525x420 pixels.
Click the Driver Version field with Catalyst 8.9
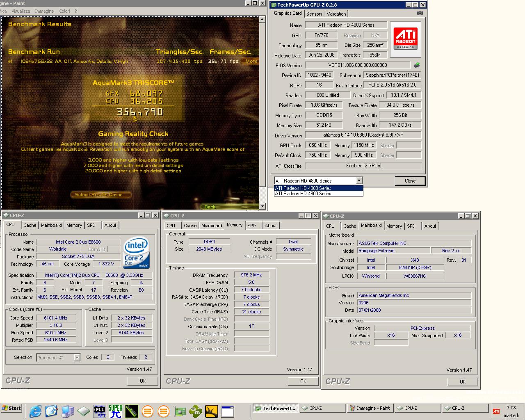click(363, 135)
